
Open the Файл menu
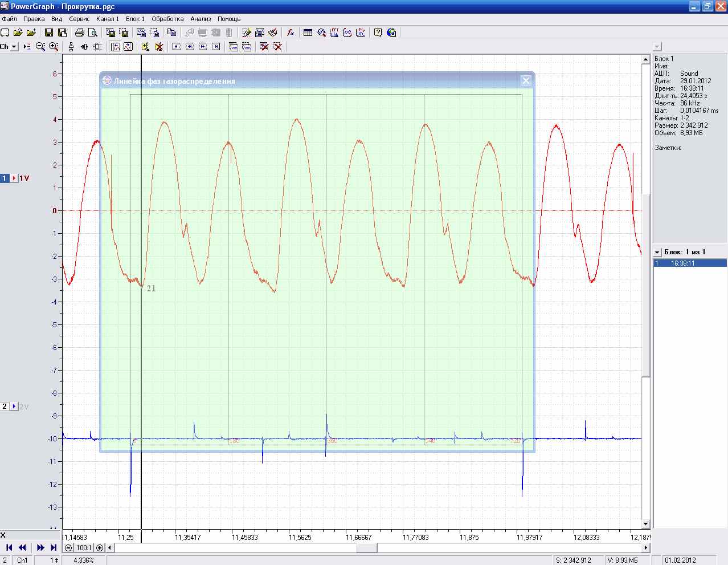(x=9, y=19)
